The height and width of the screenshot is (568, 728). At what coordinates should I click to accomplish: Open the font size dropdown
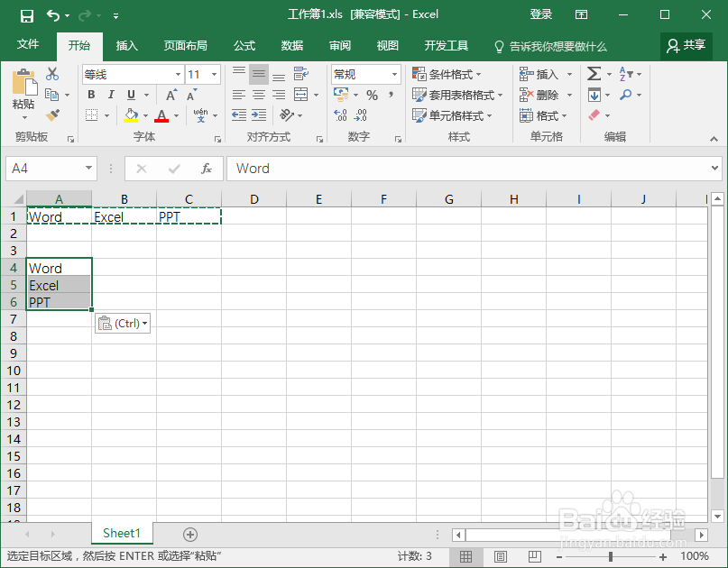tap(214, 74)
